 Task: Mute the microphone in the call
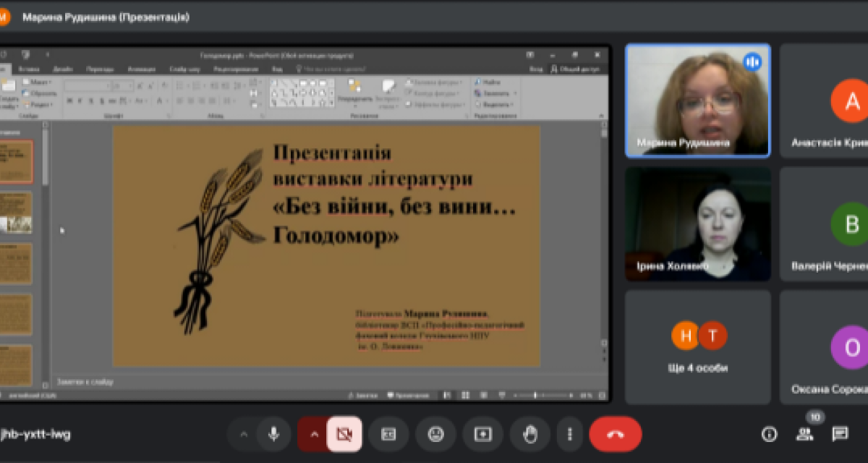coord(273,434)
